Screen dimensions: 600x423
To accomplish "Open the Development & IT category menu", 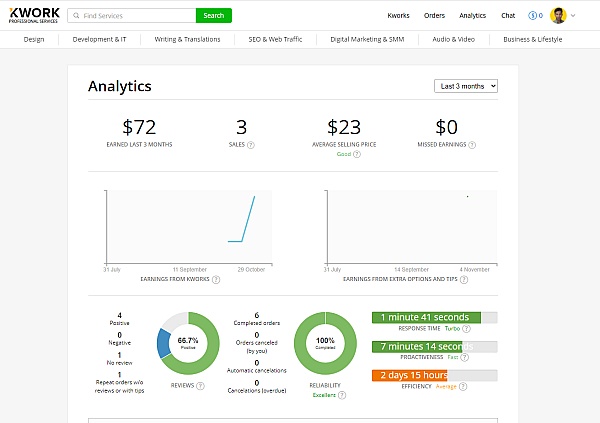I will [x=100, y=39].
